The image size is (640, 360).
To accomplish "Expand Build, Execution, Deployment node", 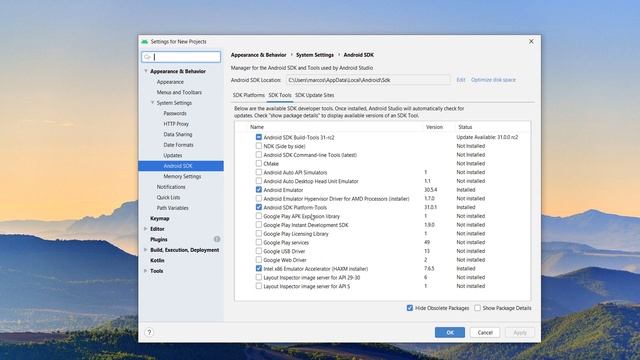I will [146, 250].
